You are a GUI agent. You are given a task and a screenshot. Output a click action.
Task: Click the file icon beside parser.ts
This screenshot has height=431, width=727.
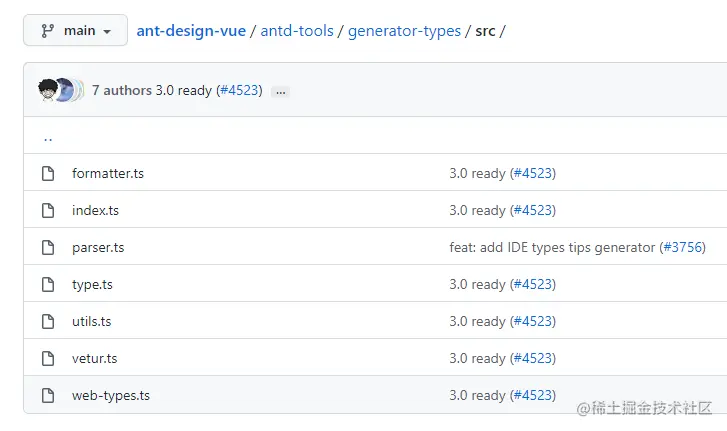tap(48, 247)
